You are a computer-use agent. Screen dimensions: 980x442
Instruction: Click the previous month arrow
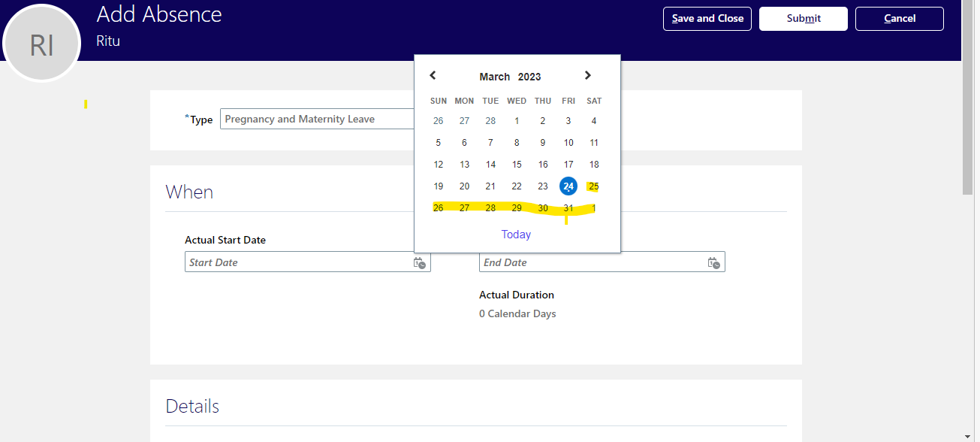(x=433, y=75)
